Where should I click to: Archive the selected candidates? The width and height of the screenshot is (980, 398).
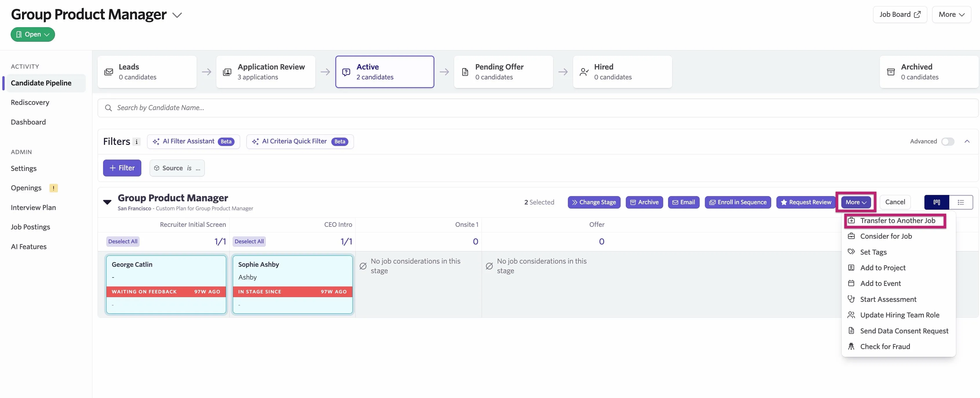point(644,202)
